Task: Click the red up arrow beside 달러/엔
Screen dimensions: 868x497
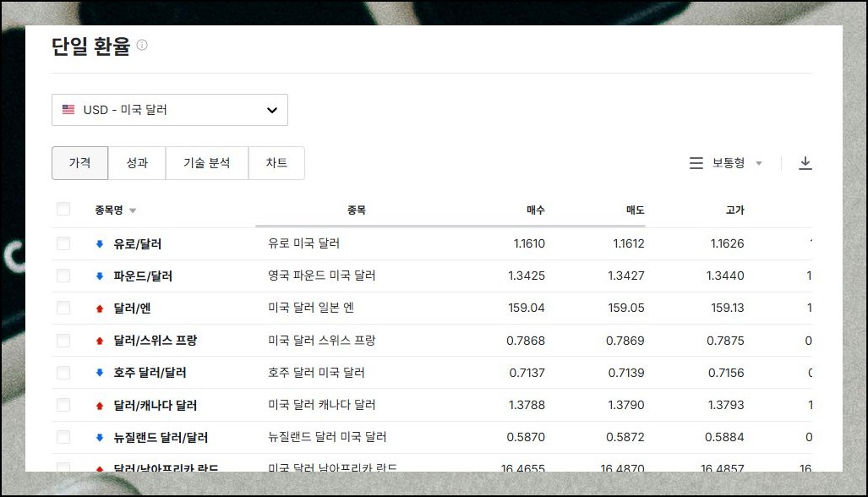Action: click(x=100, y=309)
